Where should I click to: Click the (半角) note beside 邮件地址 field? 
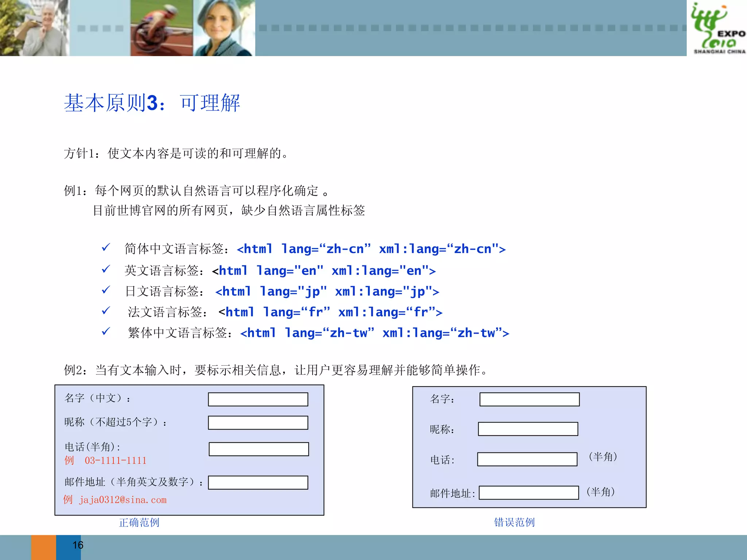[601, 492]
